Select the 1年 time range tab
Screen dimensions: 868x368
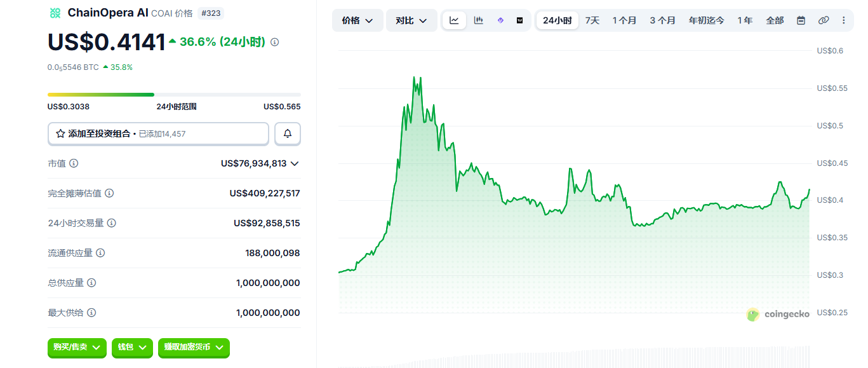[x=745, y=20]
